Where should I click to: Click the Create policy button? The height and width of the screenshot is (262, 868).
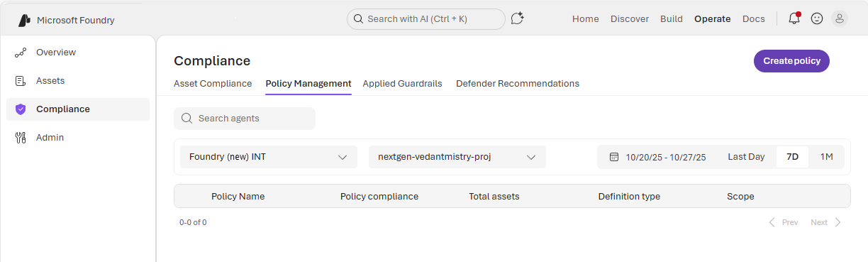(x=791, y=61)
